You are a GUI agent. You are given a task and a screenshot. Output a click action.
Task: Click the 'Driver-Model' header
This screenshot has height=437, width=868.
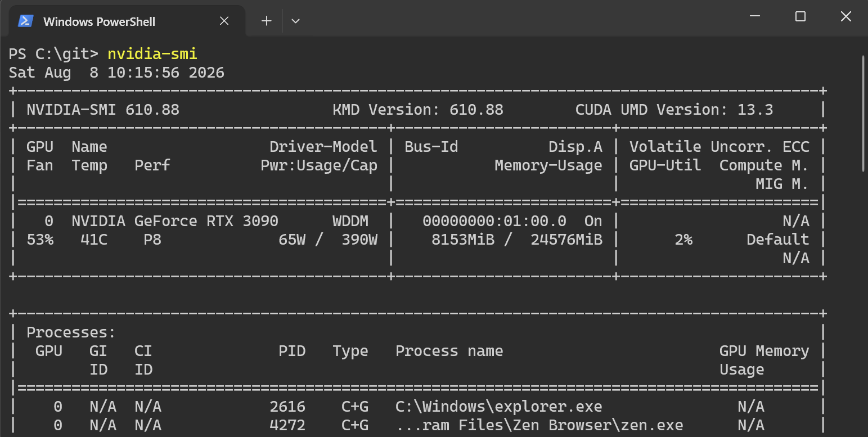[323, 147]
